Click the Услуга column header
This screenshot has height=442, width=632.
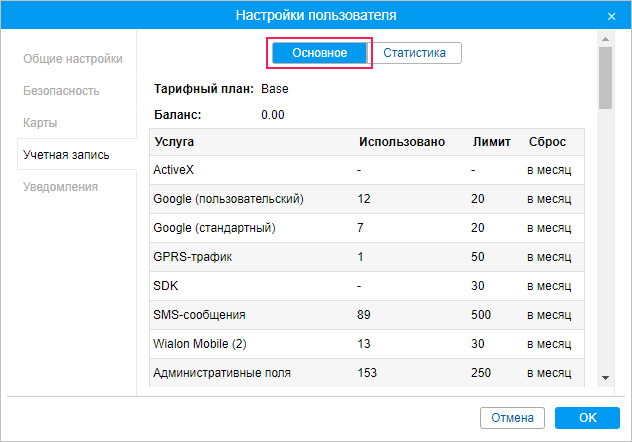tap(175, 142)
